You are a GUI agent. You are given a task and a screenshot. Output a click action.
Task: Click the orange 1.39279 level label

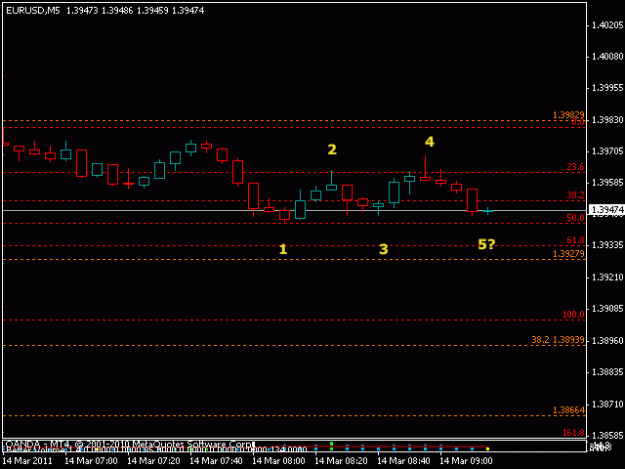tap(569, 254)
